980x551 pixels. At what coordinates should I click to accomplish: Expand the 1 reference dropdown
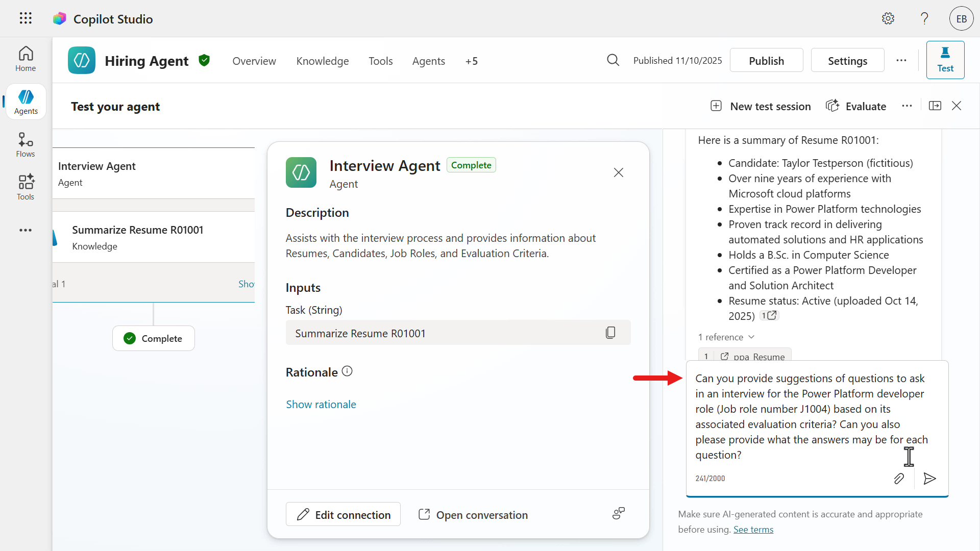coord(726,337)
